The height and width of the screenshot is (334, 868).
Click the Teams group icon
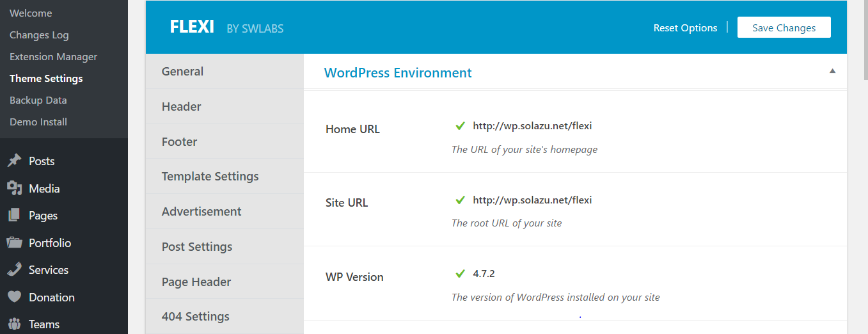(x=14, y=324)
